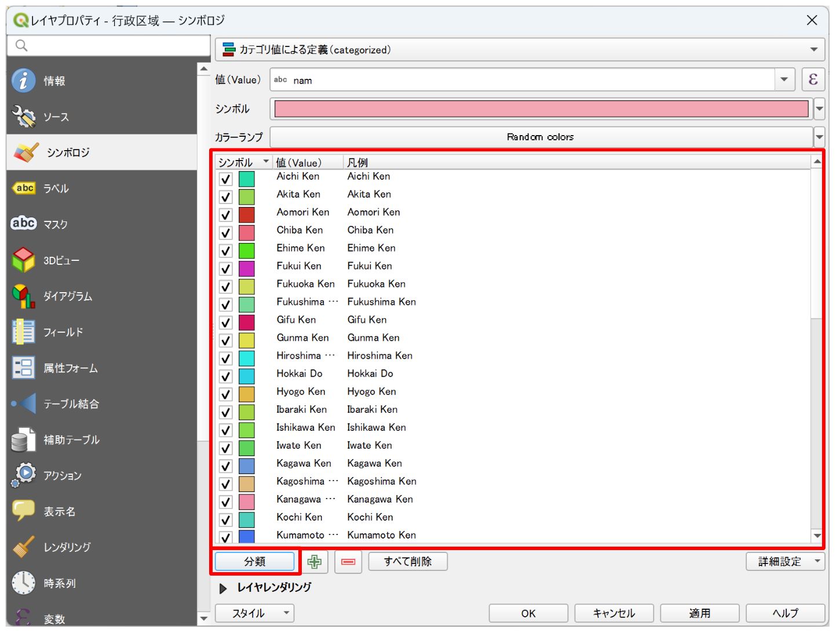Open the ダイアグラム chart icon
This screenshot has width=840, height=633.
24,296
